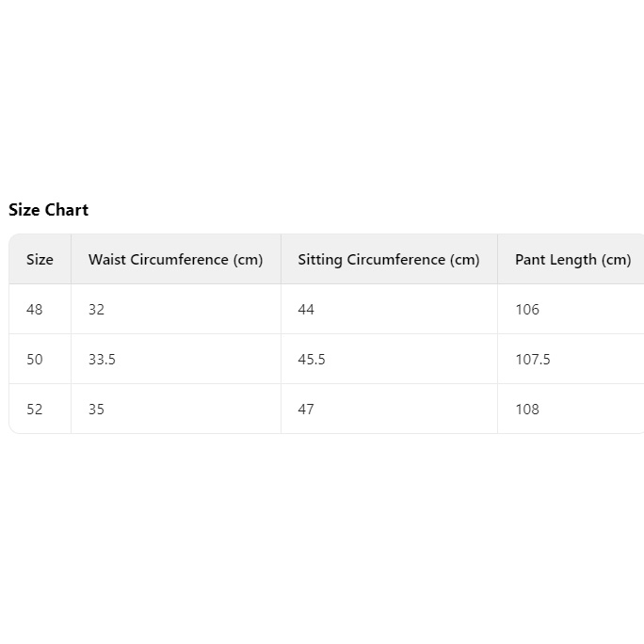644x644 pixels.
Task: Click pant length value 108
Action: point(527,409)
